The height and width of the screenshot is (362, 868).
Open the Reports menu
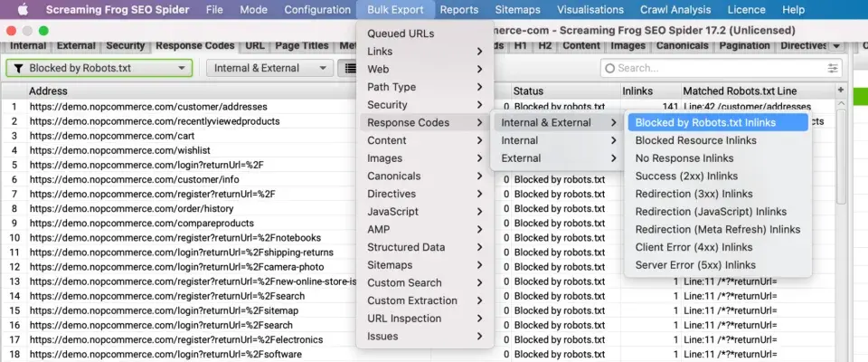[459, 9]
